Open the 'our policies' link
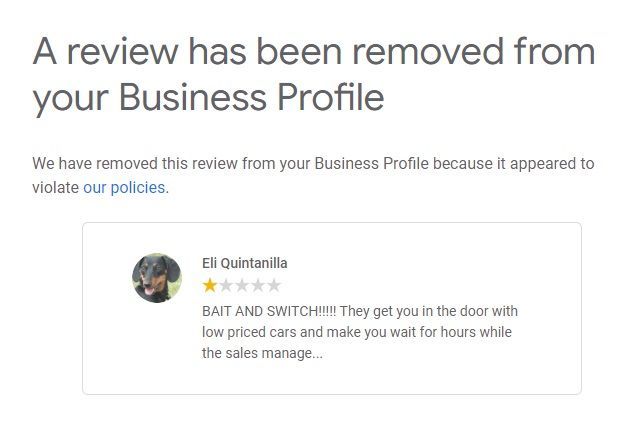This screenshot has height=428, width=619. click(123, 187)
